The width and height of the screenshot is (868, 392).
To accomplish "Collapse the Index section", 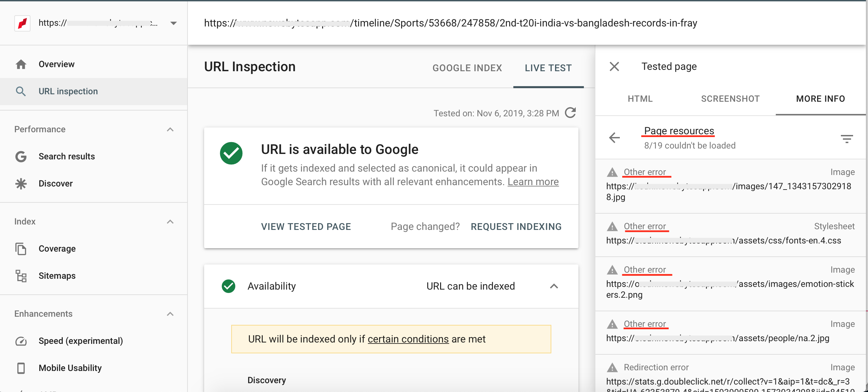I will [170, 221].
